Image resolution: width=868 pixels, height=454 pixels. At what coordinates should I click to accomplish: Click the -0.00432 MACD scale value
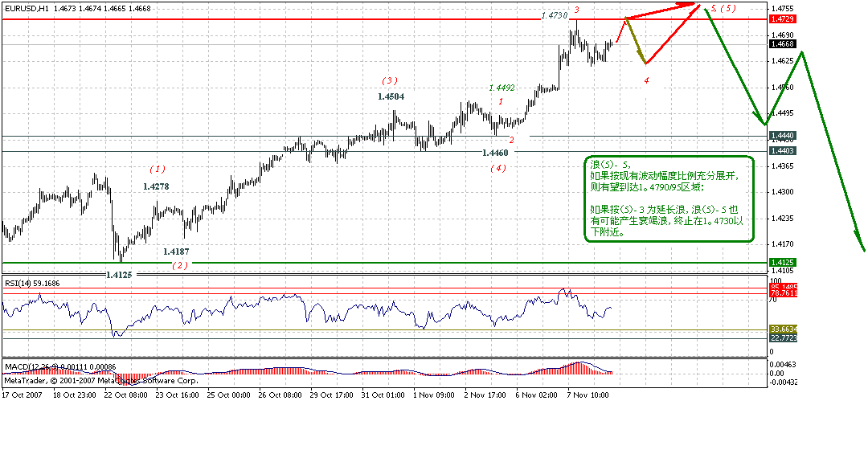[784, 382]
